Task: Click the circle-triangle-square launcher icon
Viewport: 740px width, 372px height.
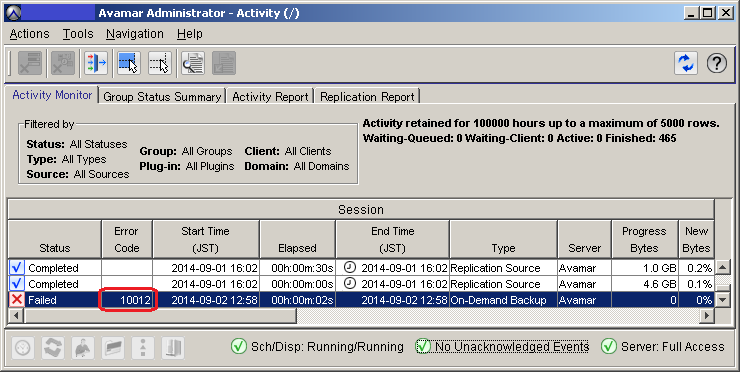Action: coord(143,348)
